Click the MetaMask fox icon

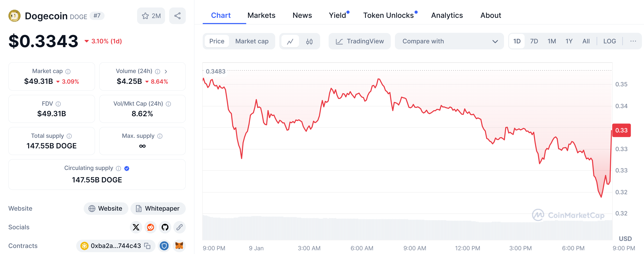pos(179,246)
